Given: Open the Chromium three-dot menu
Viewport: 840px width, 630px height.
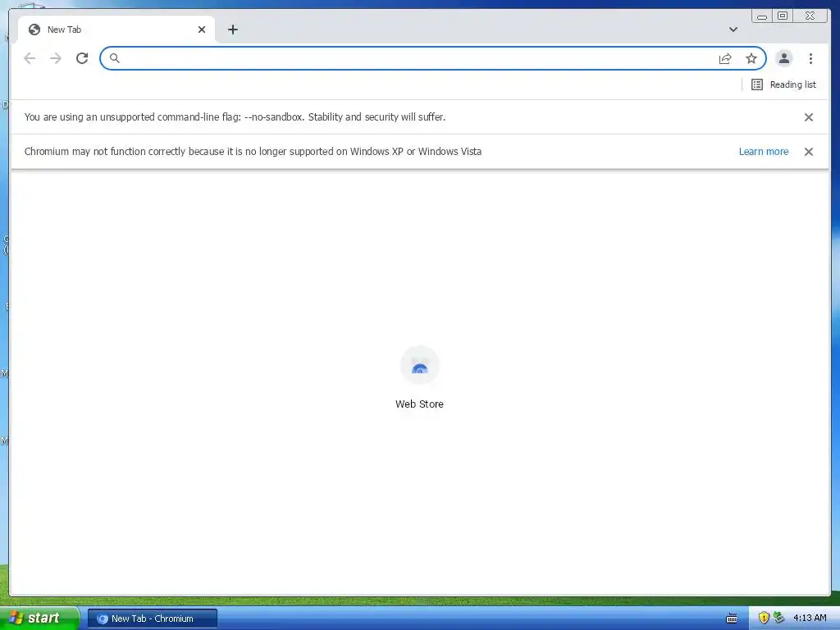Looking at the screenshot, I should pyautogui.click(x=810, y=58).
